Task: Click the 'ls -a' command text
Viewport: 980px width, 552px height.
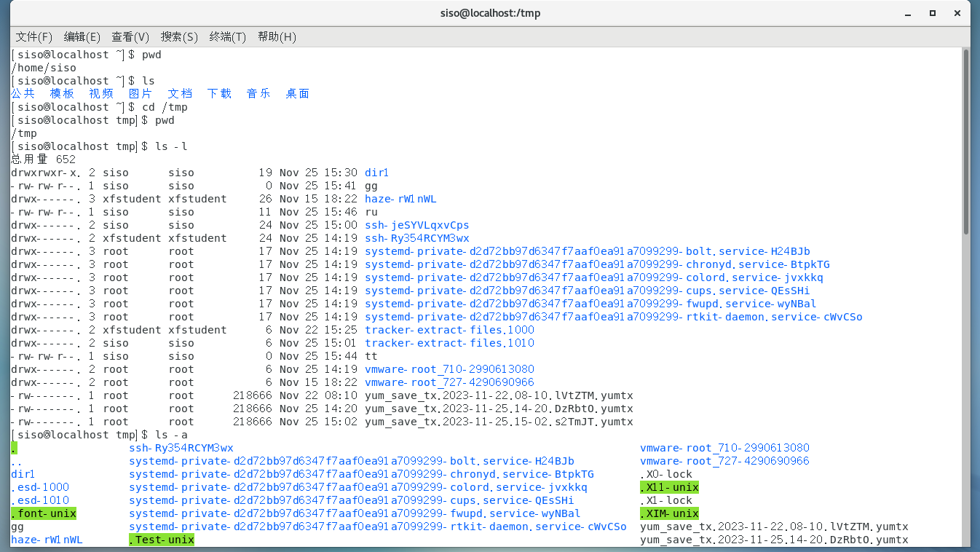Action: (x=171, y=435)
